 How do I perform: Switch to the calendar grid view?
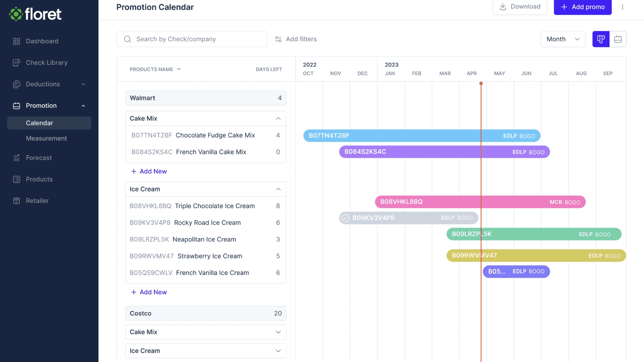click(x=618, y=39)
